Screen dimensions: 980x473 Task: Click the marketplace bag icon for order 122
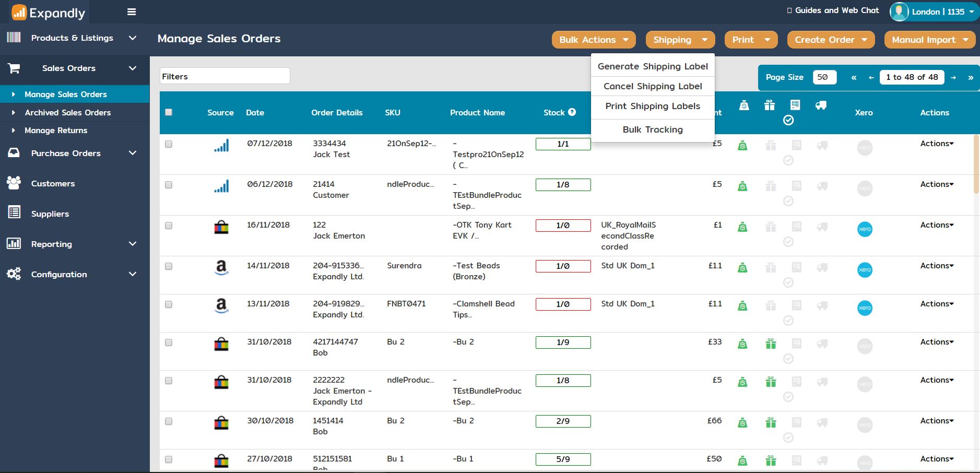point(221,228)
